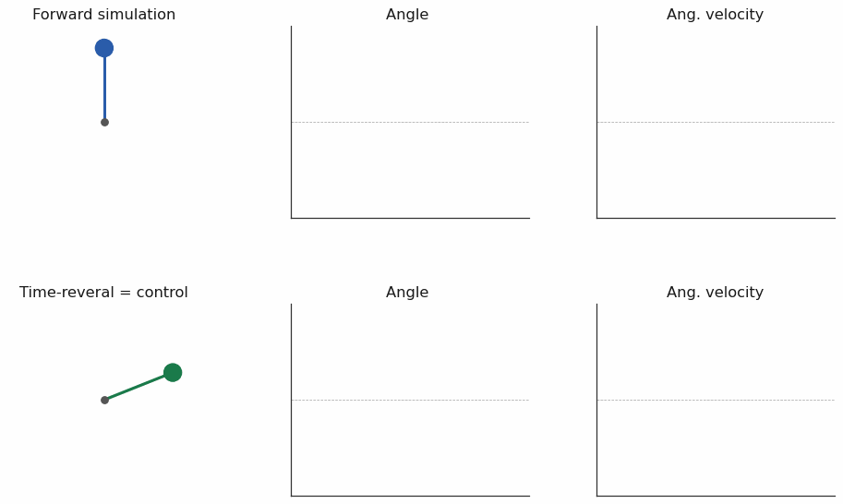Click dashed zero line in top Ang. velocity plot
The width and height of the screenshot is (843, 504).
[x=716, y=122]
